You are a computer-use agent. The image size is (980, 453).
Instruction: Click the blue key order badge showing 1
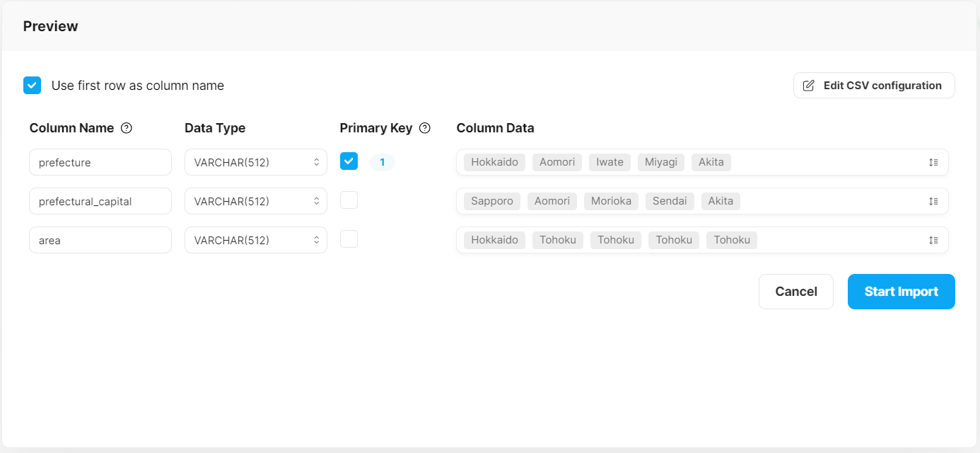(382, 162)
